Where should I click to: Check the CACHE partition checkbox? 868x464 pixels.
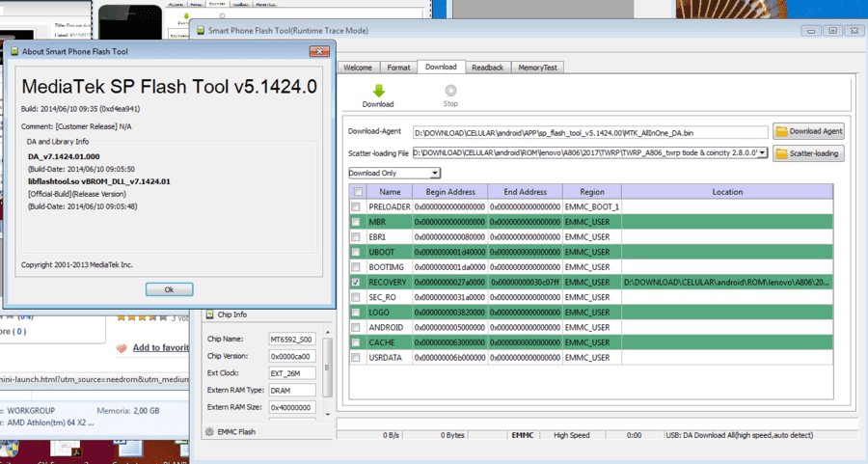point(356,342)
